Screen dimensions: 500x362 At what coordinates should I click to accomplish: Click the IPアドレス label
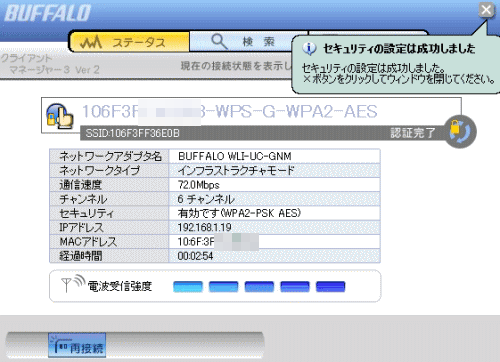click(x=81, y=227)
